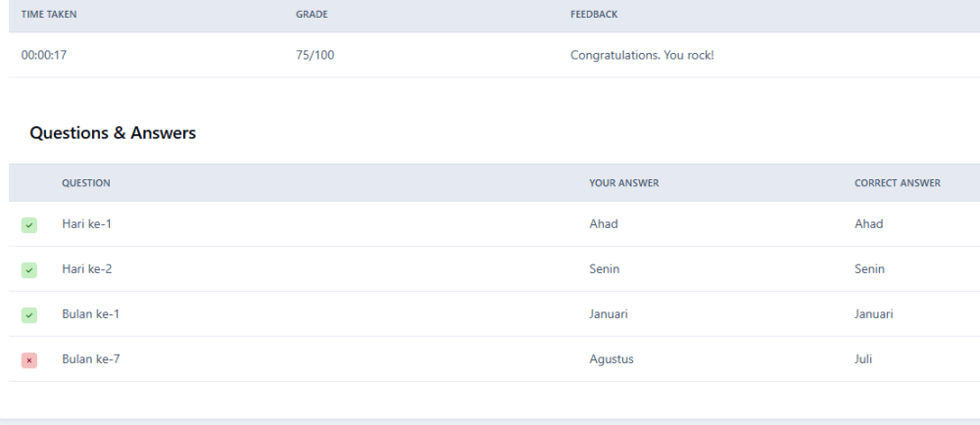Click green checkmark icon for Hari ke-1
The image size is (980, 425).
[29, 225]
